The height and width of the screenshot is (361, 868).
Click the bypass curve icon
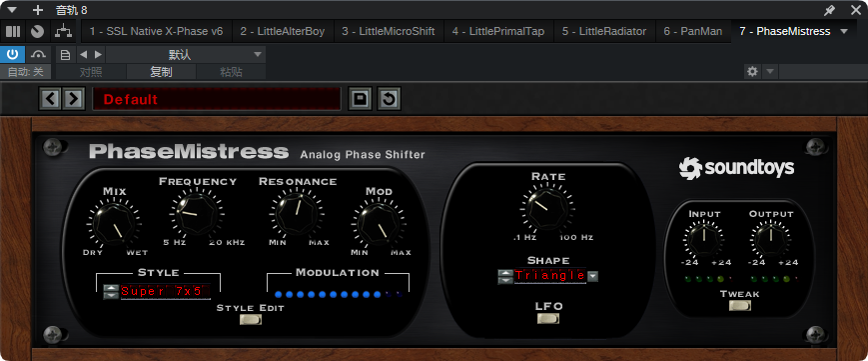tap(38, 54)
